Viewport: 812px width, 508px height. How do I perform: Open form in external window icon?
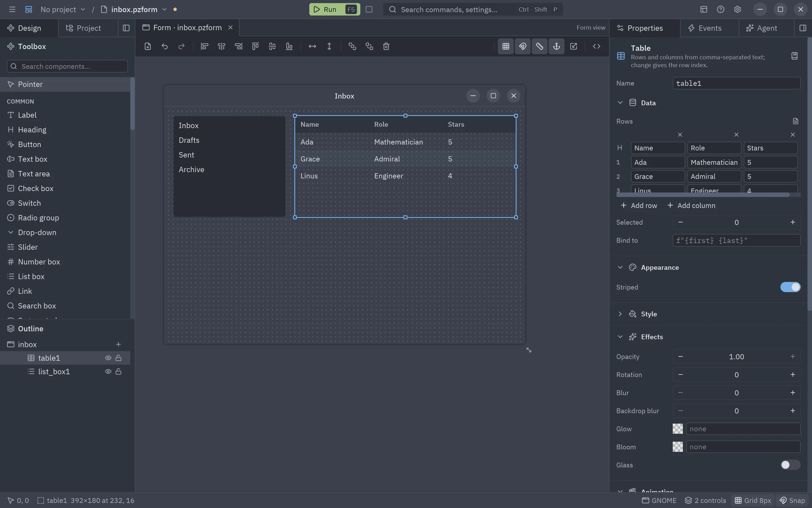tap(573, 46)
